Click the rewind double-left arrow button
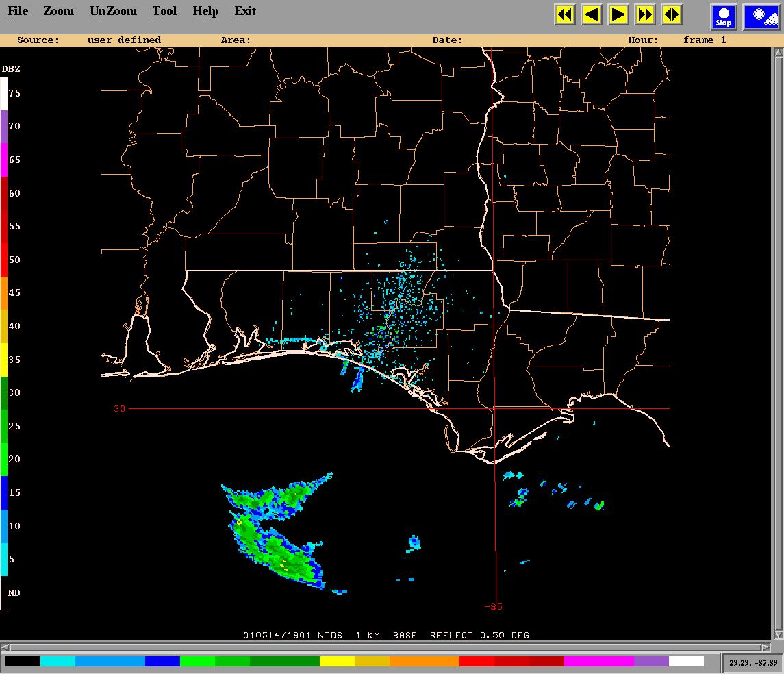The height and width of the screenshot is (674, 784). pos(565,14)
